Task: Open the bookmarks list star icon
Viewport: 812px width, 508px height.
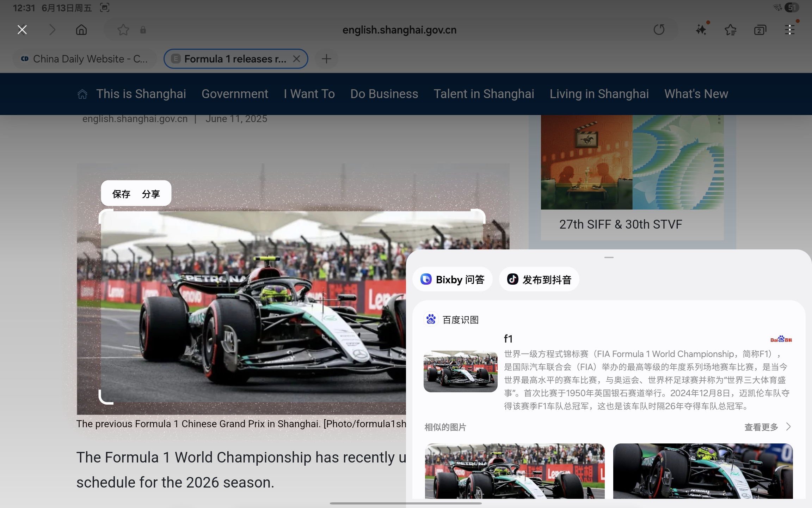Action: 731,30
